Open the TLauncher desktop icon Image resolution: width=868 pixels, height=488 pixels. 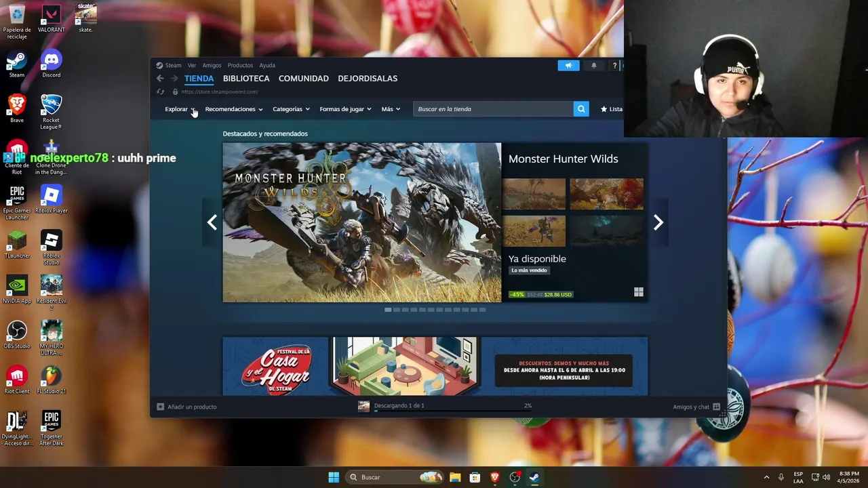(17, 245)
